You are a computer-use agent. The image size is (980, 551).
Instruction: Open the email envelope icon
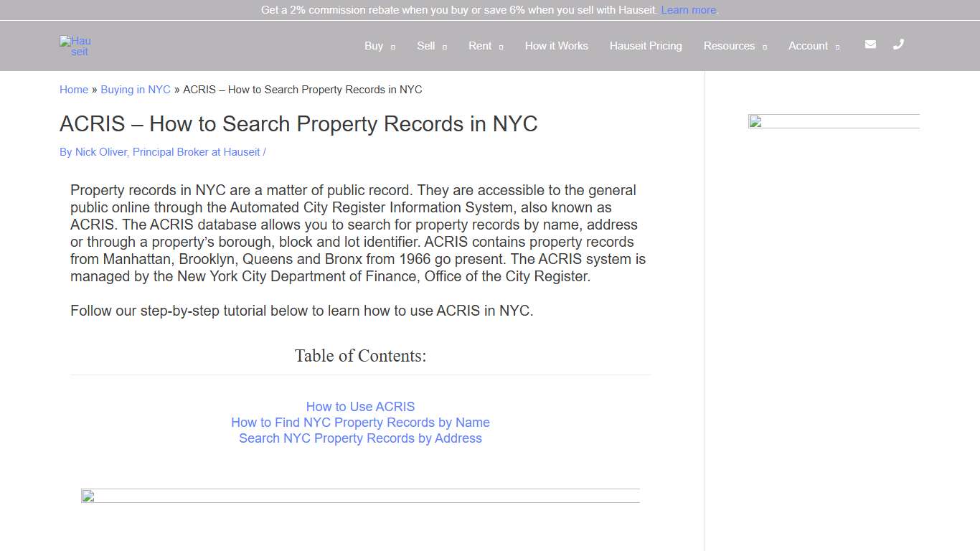(x=870, y=44)
